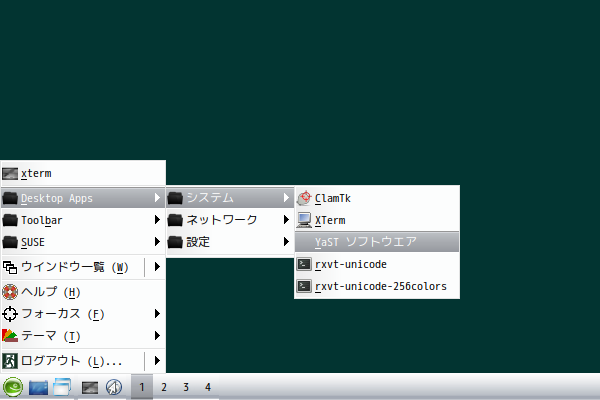Screen dimensions: 600x400
Task: Launch rxvt-unicode from the menu
Action: pos(377,264)
